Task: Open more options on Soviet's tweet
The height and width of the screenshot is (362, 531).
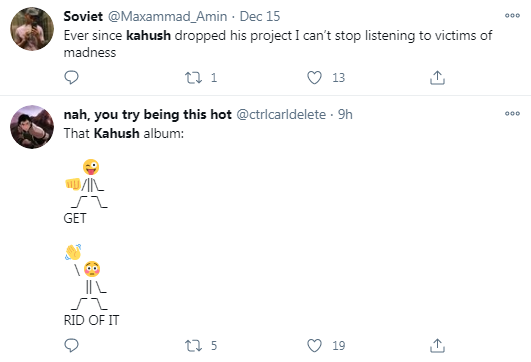Action: pyautogui.click(x=512, y=15)
